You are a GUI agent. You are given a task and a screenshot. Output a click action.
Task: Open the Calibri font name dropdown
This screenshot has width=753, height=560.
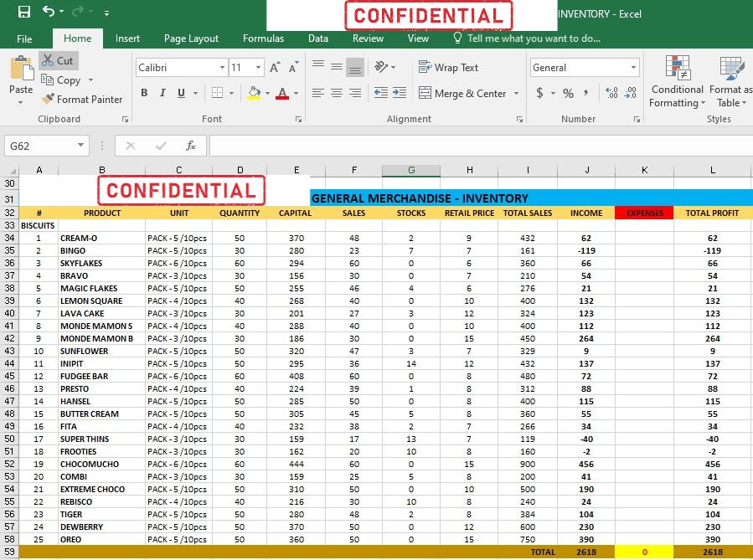click(222, 68)
